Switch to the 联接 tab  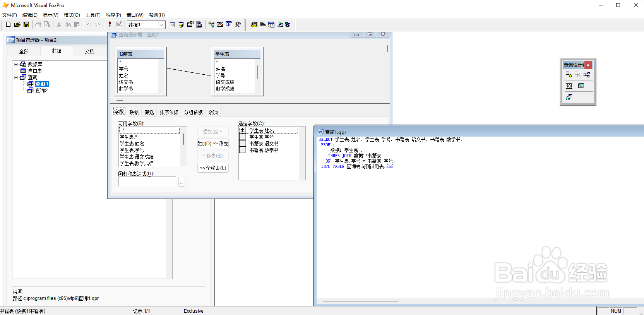click(x=134, y=112)
